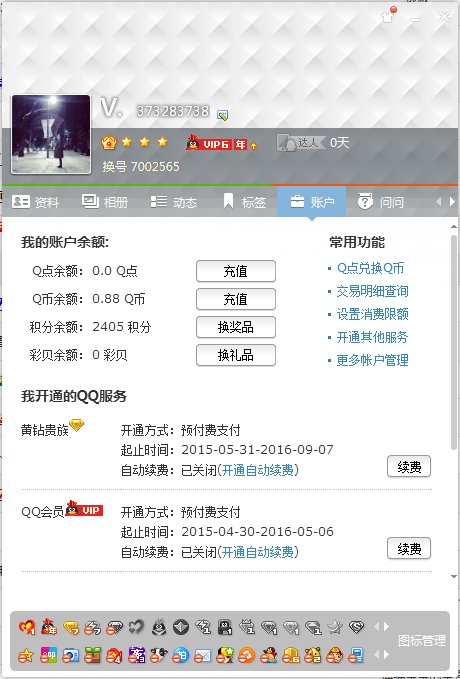The height and width of the screenshot is (679, 460).
Task: Click 开通自动续费 link under 黄钻贵族
Action: [257, 470]
